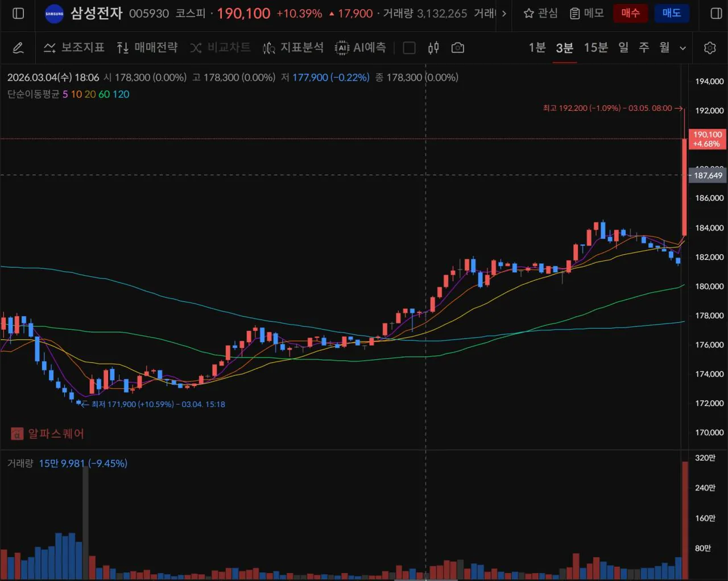Image resolution: width=728 pixels, height=581 pixels.
Task: Toggle the left sidebar panel icon
Action: click(18, 13)
